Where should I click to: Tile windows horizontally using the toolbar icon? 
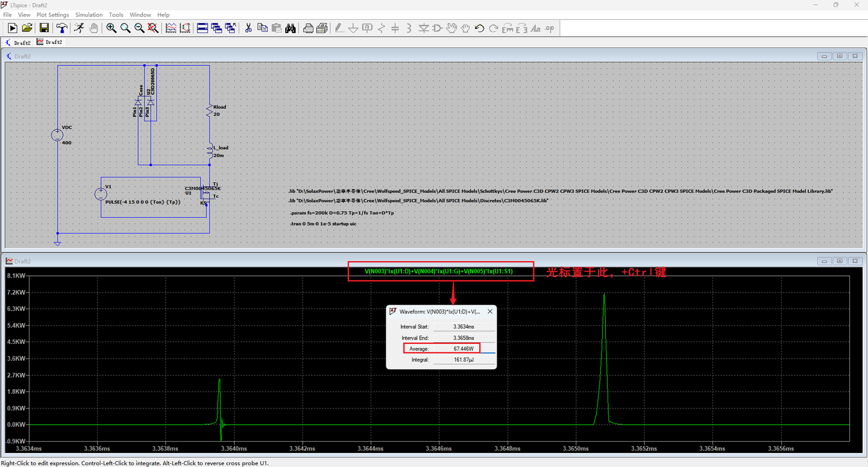[x=202, y=28]
